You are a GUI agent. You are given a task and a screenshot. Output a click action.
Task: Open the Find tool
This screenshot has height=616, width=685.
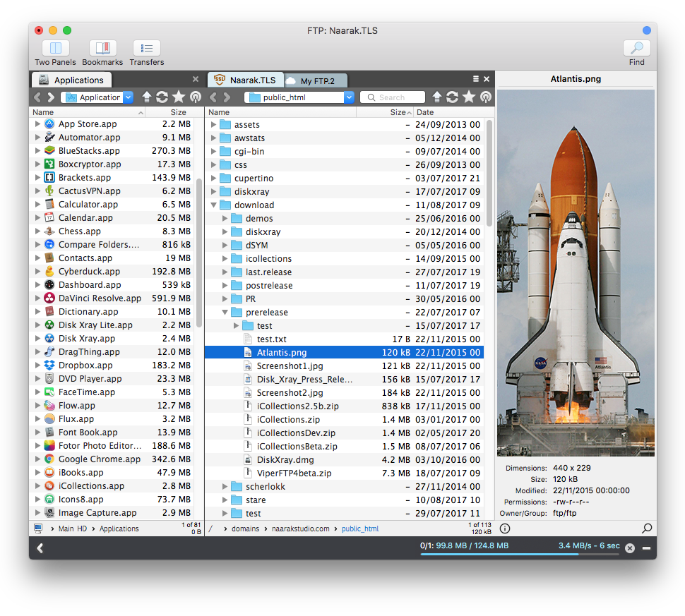pos(636,47)
